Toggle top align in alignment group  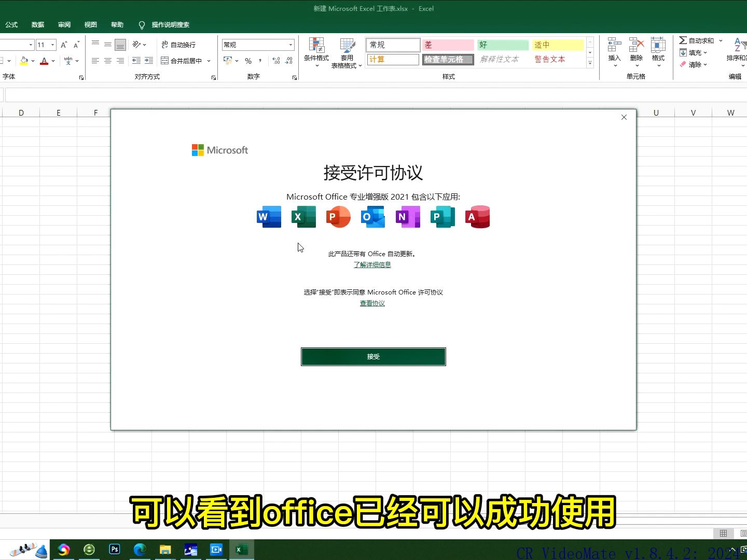pyautogui.click(x=95, y=45)
